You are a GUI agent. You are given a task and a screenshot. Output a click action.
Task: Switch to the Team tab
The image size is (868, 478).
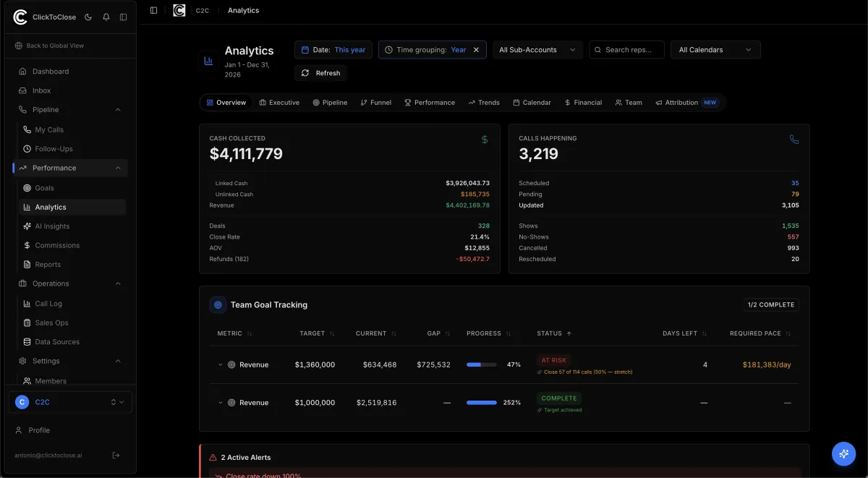(x=629, y=103)
